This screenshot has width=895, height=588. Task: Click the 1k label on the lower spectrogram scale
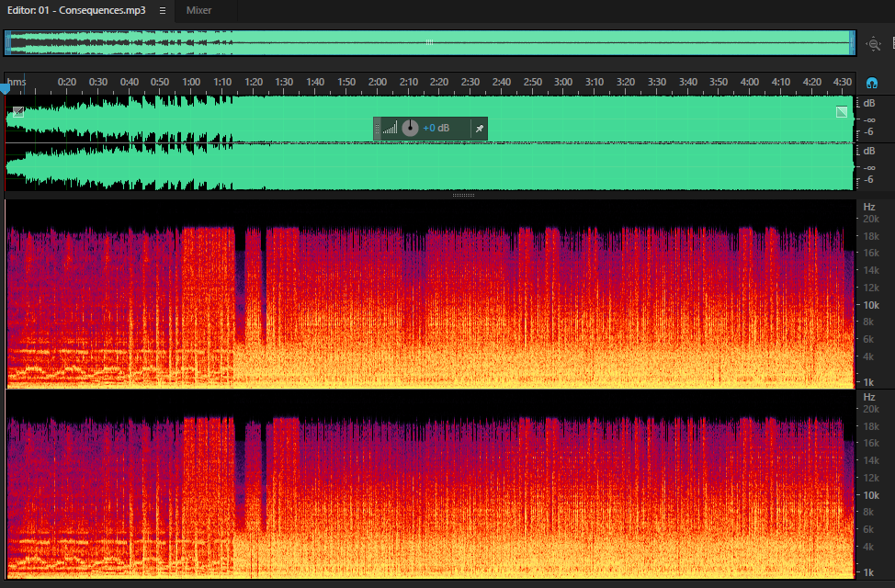(x=868, y=572)
